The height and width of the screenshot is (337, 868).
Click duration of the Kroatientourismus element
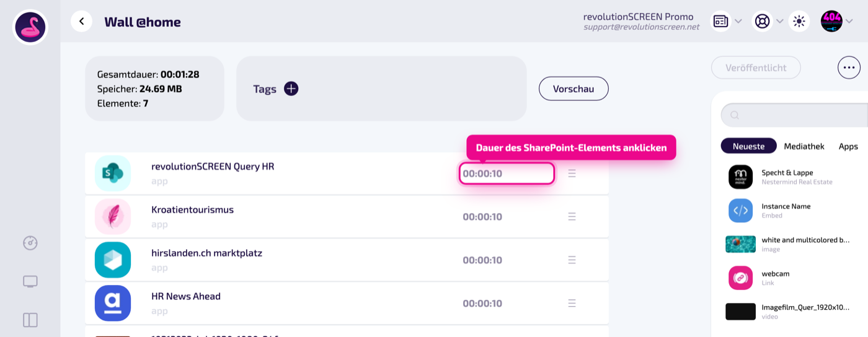pos(482,217)
